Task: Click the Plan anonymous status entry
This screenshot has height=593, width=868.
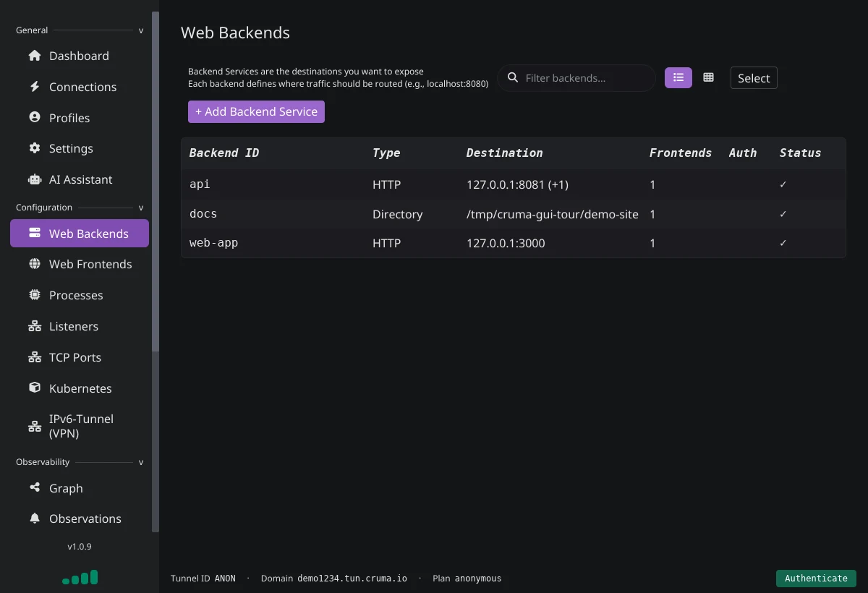Action: (x=467, y=579)
